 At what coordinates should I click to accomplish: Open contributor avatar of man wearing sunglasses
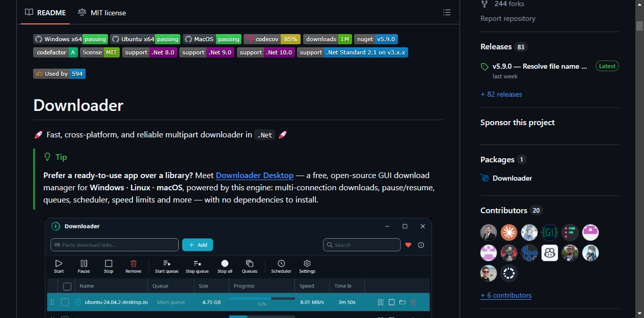point(489,273)
